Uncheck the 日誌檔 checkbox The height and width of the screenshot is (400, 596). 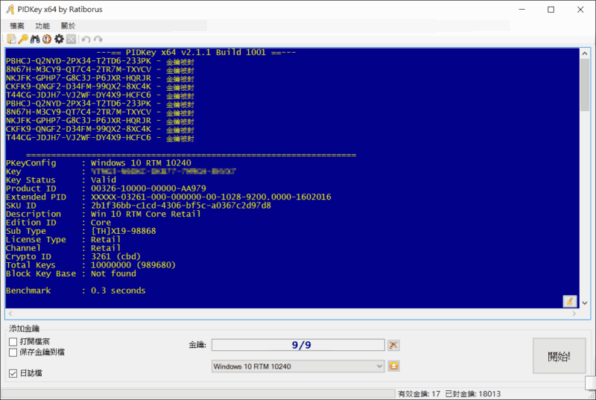tap(13, 373)
